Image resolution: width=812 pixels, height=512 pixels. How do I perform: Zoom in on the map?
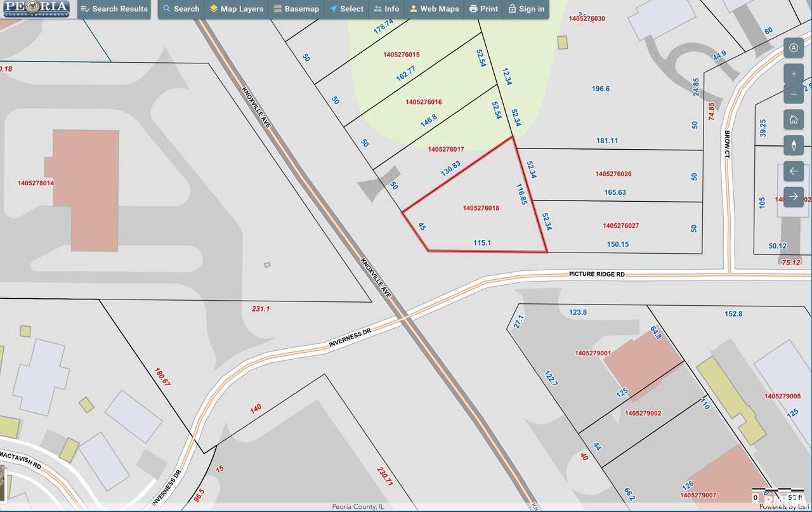(x=794, y=74)
